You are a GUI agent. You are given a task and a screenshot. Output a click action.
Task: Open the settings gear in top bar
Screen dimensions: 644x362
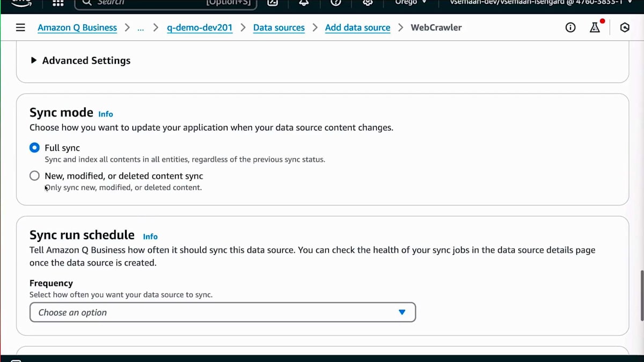click(368, 3)
